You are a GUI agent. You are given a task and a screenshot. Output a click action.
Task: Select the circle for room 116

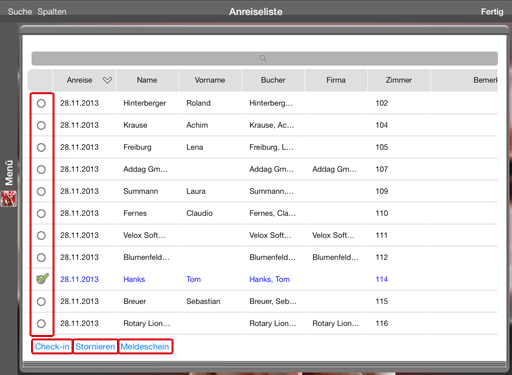click(41, 323)
